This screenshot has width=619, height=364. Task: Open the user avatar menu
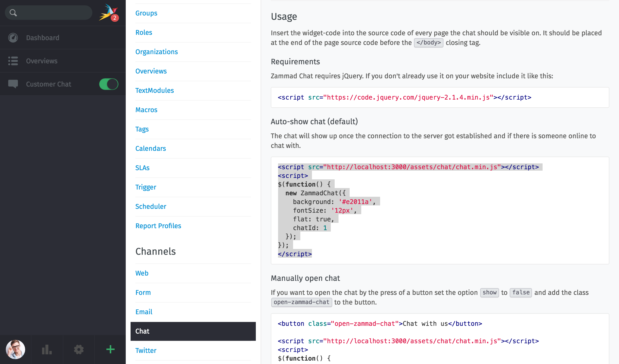point(15,349)
